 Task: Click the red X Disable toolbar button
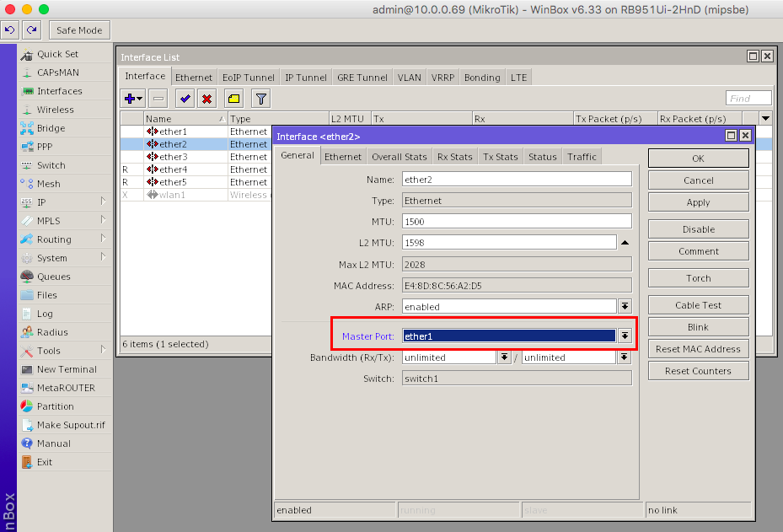(x=206, y=99)
